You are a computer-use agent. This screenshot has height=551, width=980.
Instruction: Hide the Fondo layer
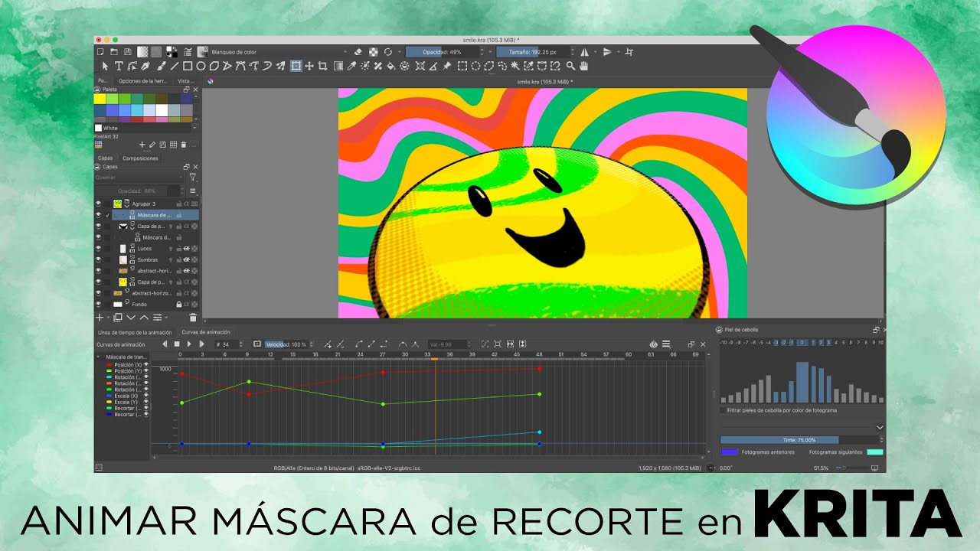tap(98, 304)
